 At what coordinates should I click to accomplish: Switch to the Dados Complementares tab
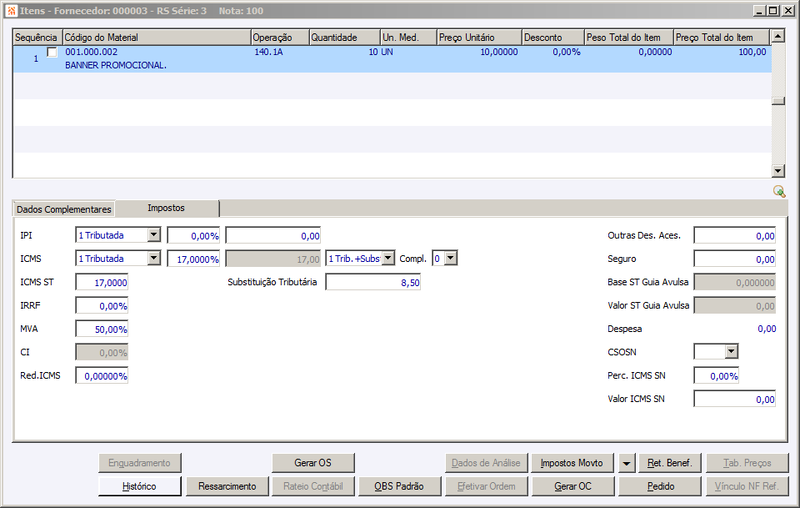point(64,209)
